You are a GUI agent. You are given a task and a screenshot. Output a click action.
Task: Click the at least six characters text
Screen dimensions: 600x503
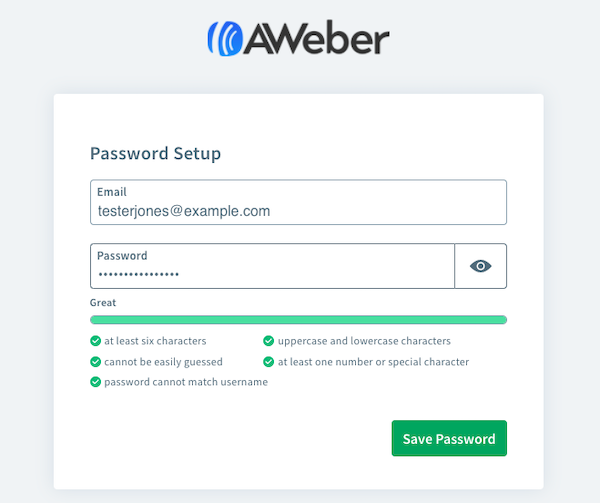(155, 341)
